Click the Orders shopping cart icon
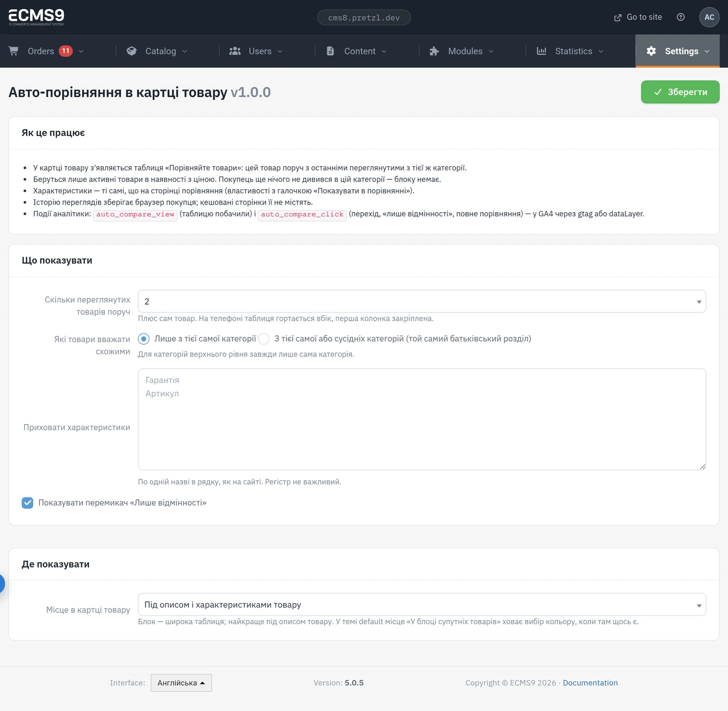This screenshot has height=711, width=728. pyautogui.click(x=14, y=51)
